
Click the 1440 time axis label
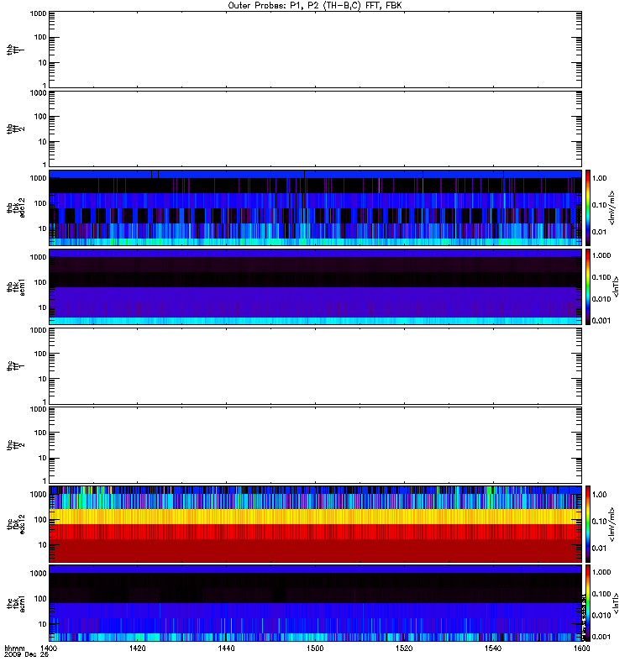pos(226,648)
